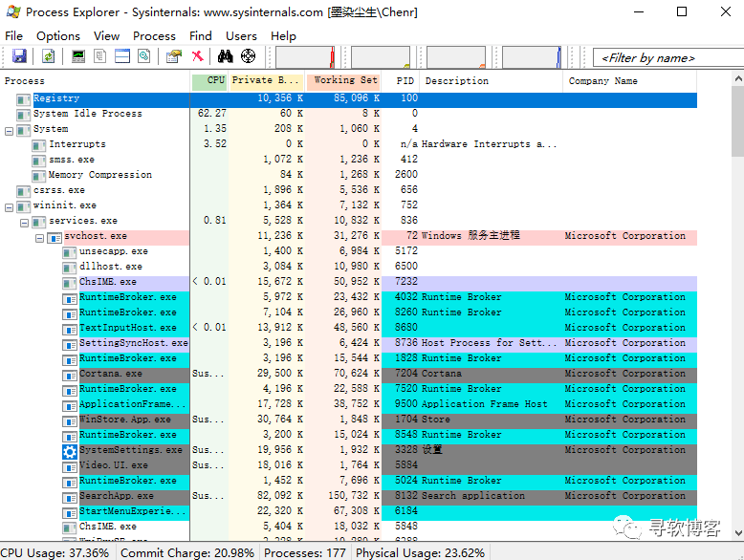
Task: Collapse the wininit.exe tree node
Action: click(9, 207)
